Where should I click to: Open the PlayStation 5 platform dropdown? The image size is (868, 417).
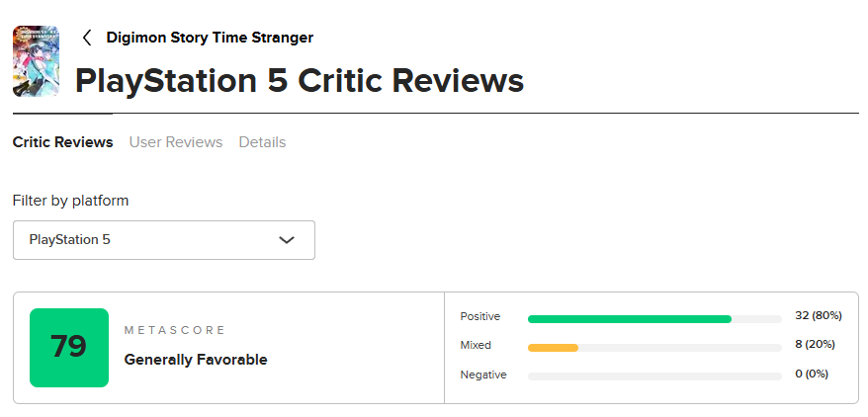pos(163,240)
